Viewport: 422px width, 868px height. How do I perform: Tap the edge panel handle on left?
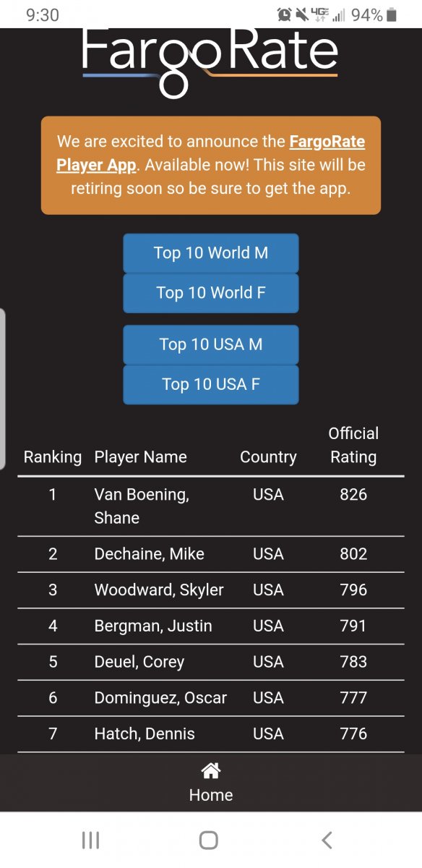(x=3, y=388)
